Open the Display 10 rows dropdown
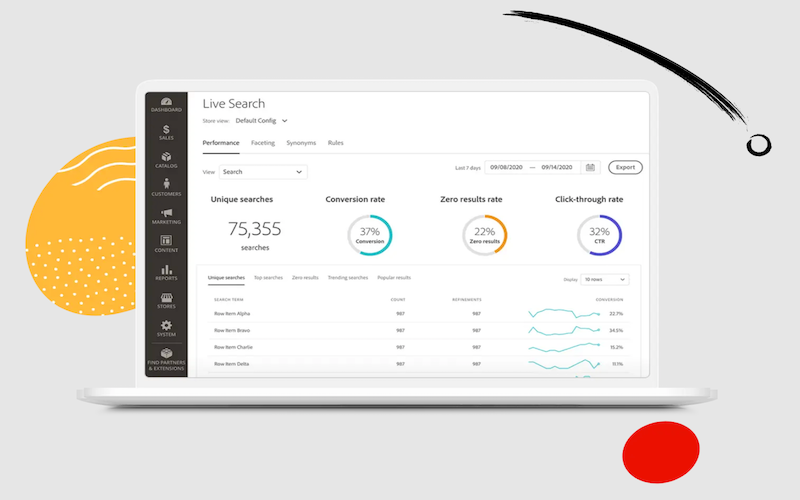Viewport: 800px width, 500px height. click(x=605, y=280)
